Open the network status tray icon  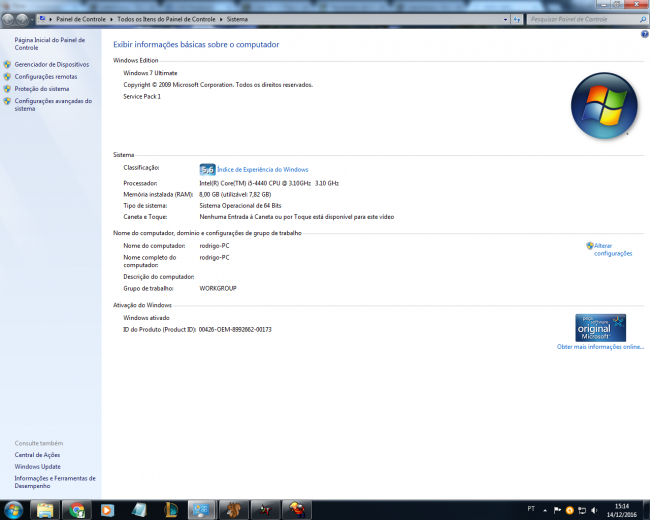click(582, 510)
